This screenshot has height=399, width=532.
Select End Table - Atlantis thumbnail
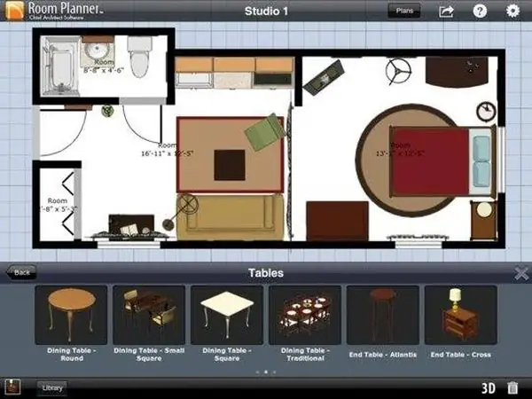(383, 315)
